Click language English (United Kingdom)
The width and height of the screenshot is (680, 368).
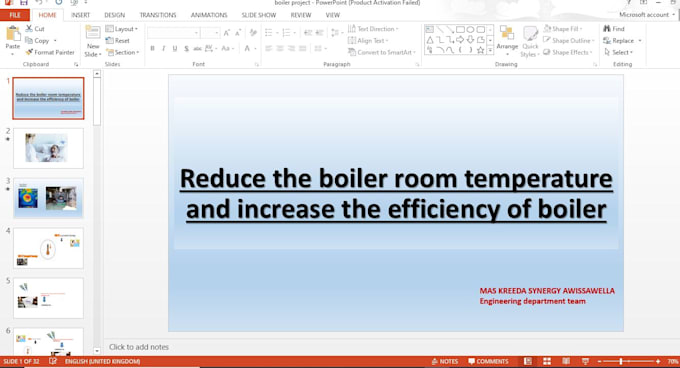click(x=102, y=361)
